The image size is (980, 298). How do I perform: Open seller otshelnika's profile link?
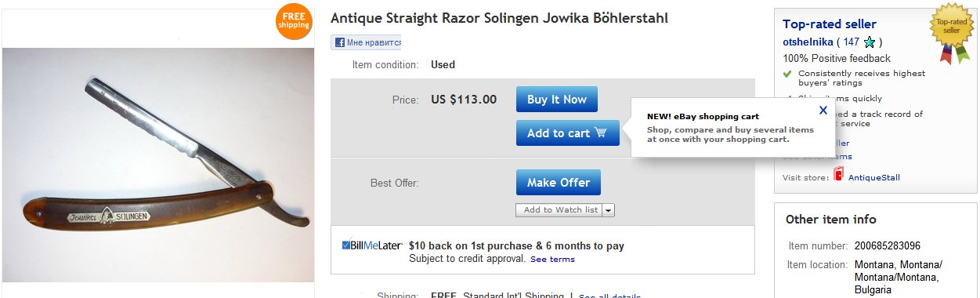coord(807,42)
